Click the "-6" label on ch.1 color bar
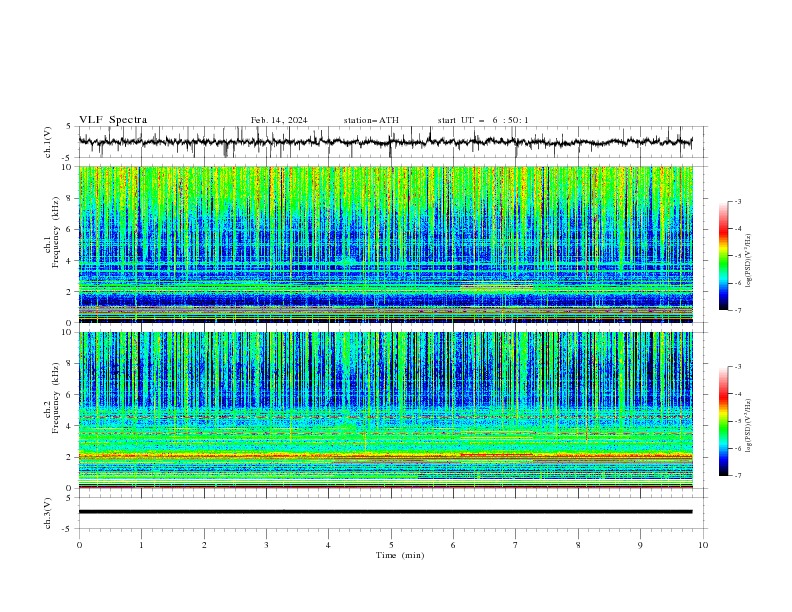The width and height of the screenshot is (792, 612). pos(737,283)
